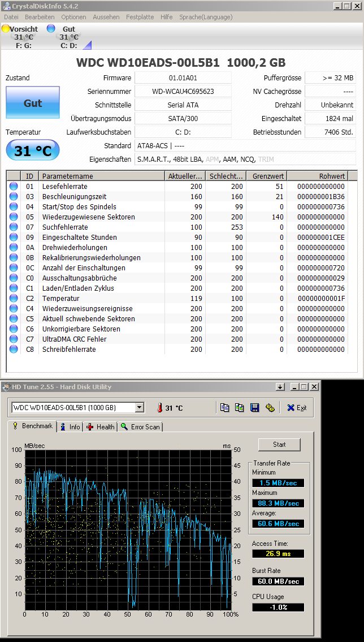Click the blue Gut status indicator at top
The image size is (364, 642).
(51, 28)
